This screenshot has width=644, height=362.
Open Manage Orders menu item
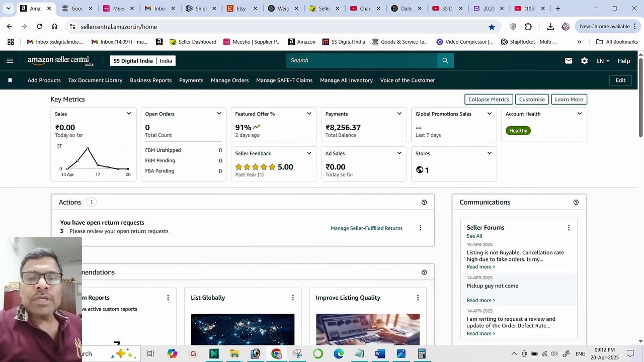pos(229,80)
